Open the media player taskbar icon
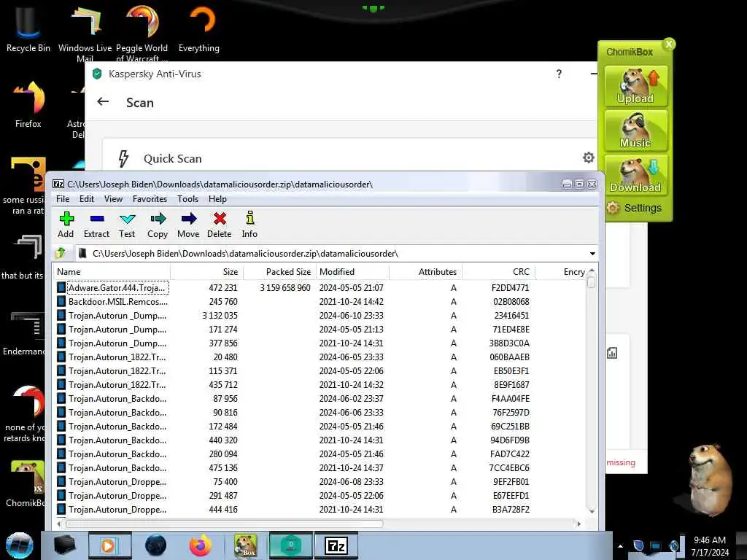The width and height of the screenshot is (747, 560). [x=109, y=545]
